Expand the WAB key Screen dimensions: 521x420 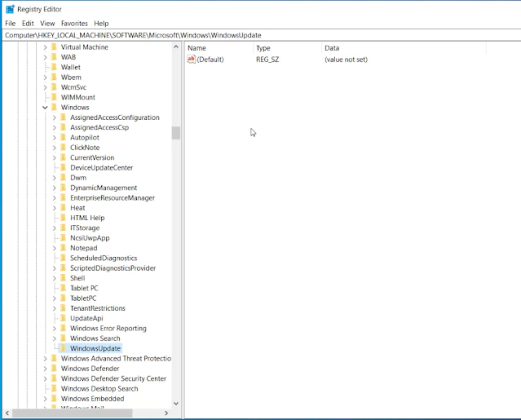45,57
